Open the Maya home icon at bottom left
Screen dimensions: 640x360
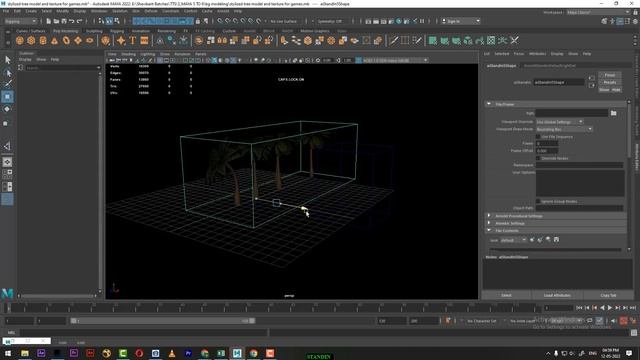(x=7, y=293)
